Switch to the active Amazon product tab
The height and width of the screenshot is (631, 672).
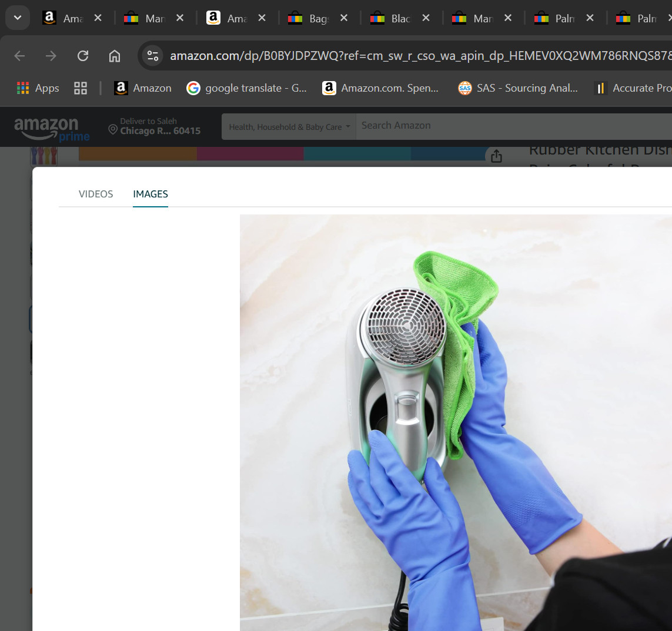coord(228,18)
